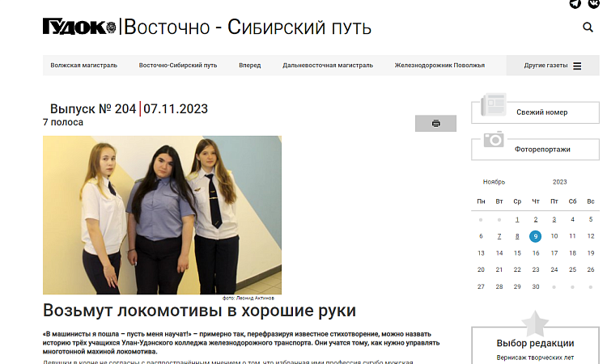Click the Вс weekday header

coord(591,201)
